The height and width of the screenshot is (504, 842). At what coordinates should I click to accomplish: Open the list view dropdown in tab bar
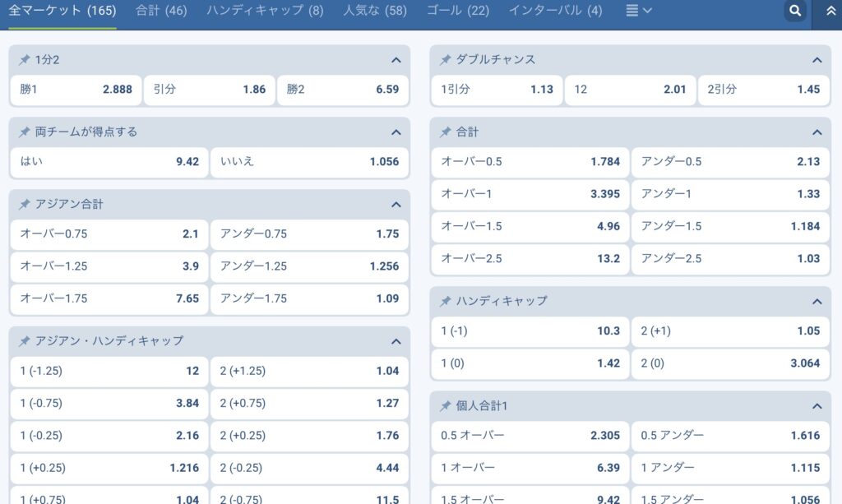[x=639, y=11]
